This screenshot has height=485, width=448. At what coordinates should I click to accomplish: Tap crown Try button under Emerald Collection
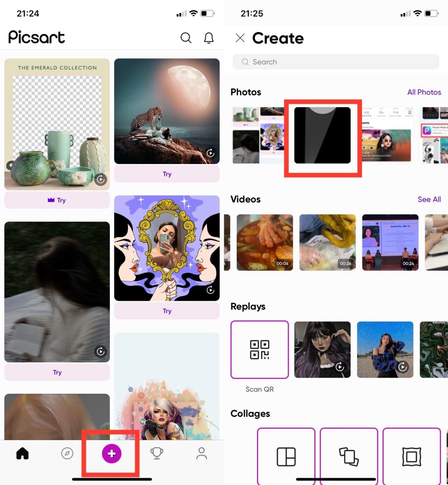point(57,200)
